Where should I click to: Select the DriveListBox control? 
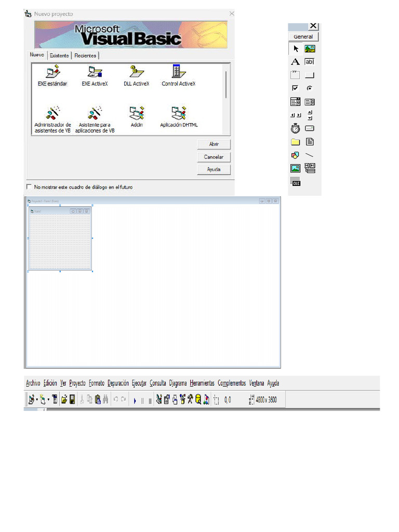310,128
